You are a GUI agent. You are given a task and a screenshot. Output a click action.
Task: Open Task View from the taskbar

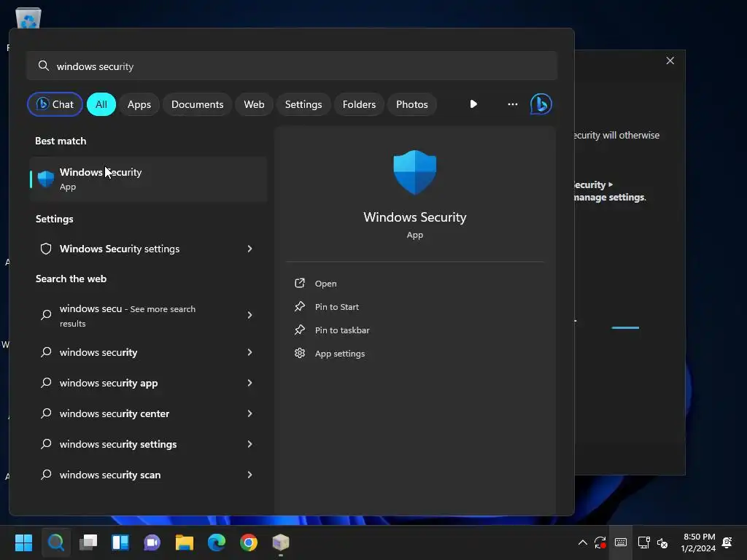[x=88, y=542]
